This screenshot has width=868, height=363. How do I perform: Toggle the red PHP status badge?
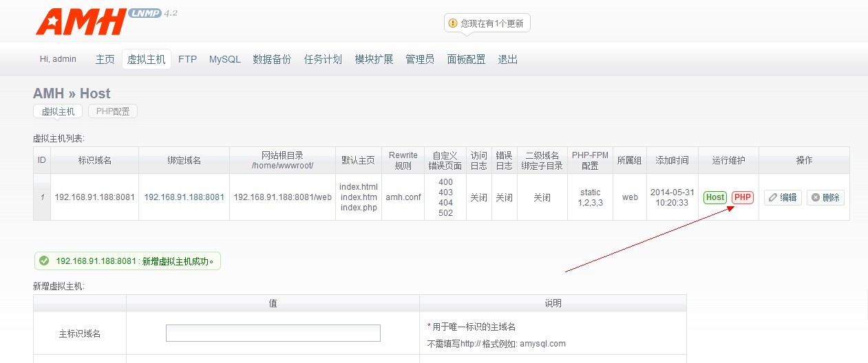(x=743, y=197)
